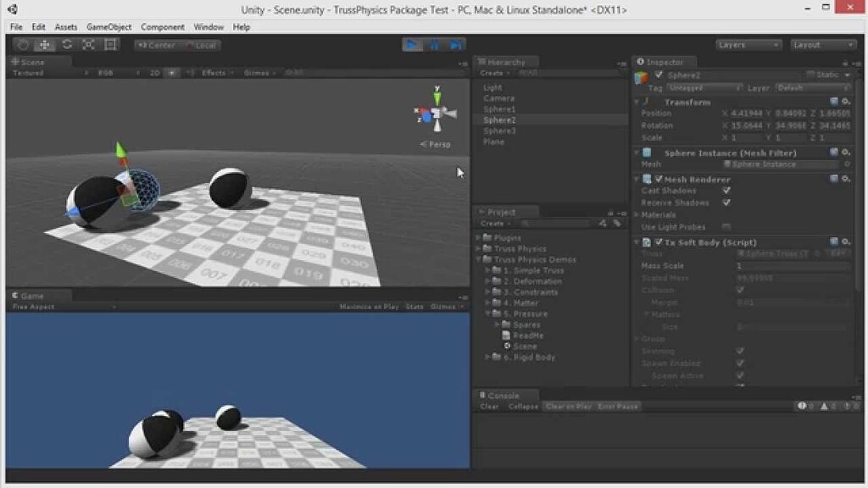Select Sphere3 in the Hierarchy
The width and height of the screenshot is (868, 488).
pos(500,131)
